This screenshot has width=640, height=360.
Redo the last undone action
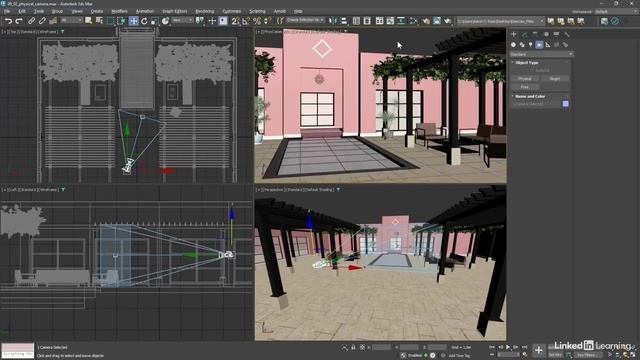(x=19, y=21)
